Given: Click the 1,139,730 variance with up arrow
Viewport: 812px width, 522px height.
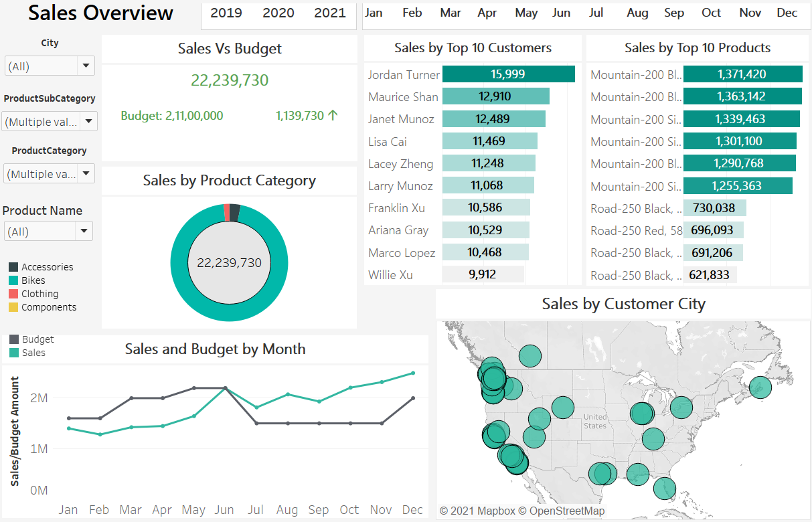Looking at the screenshot, I should click(307, 116).
